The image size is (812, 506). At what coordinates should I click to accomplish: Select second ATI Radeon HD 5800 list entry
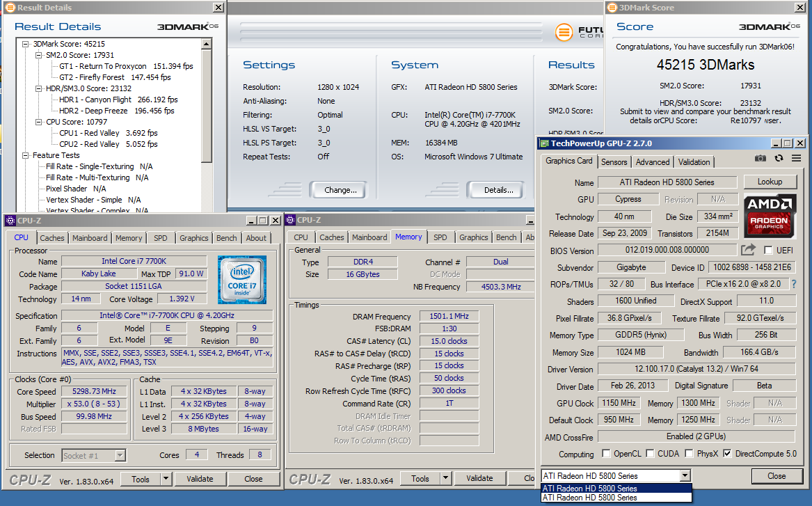[616, 498]
